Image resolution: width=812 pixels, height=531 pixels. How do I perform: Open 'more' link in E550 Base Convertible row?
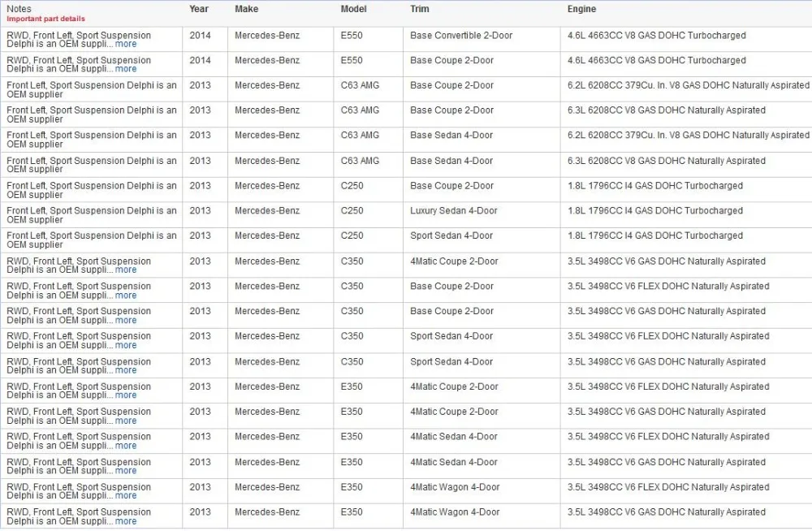126,45
